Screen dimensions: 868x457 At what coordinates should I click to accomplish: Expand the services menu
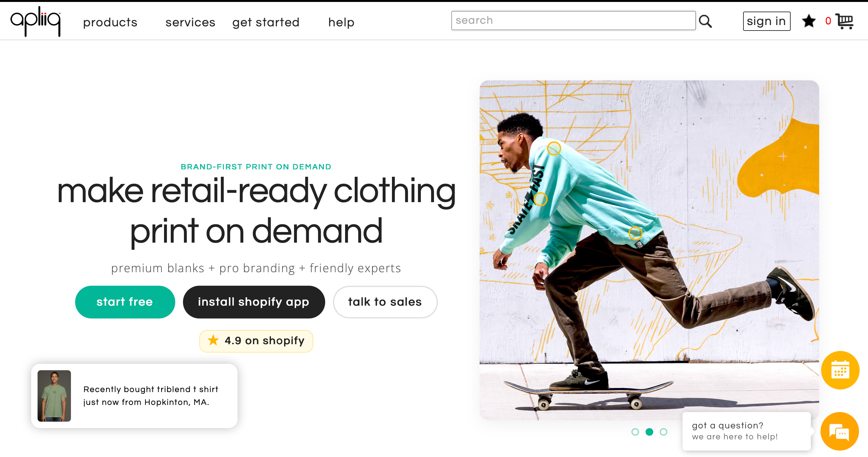click(190, 22)
